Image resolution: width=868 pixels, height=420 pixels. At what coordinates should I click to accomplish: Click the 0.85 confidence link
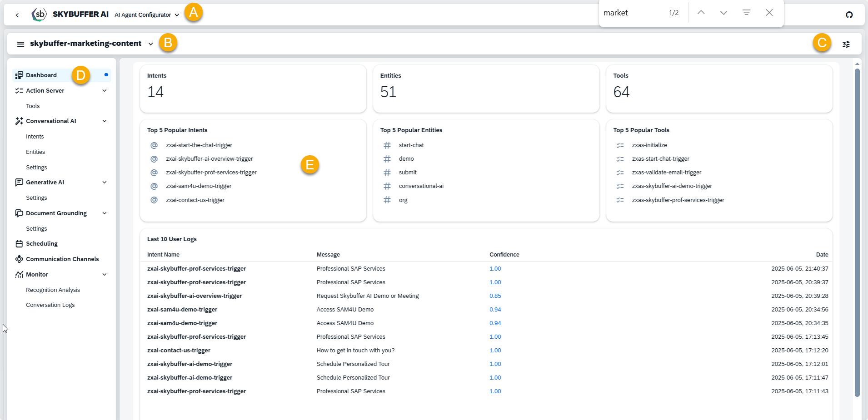[495, 296]
